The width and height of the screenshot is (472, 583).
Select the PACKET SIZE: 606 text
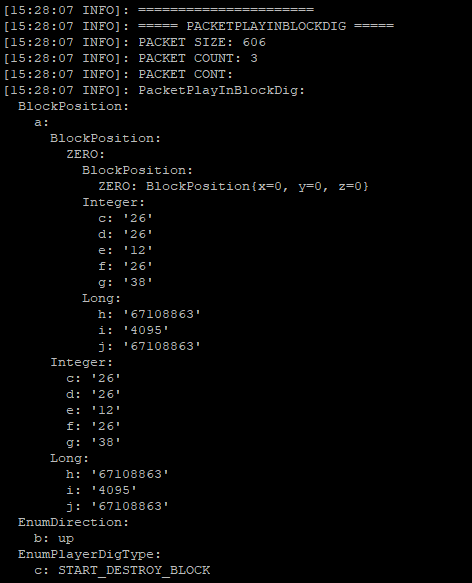pos(202,42)
